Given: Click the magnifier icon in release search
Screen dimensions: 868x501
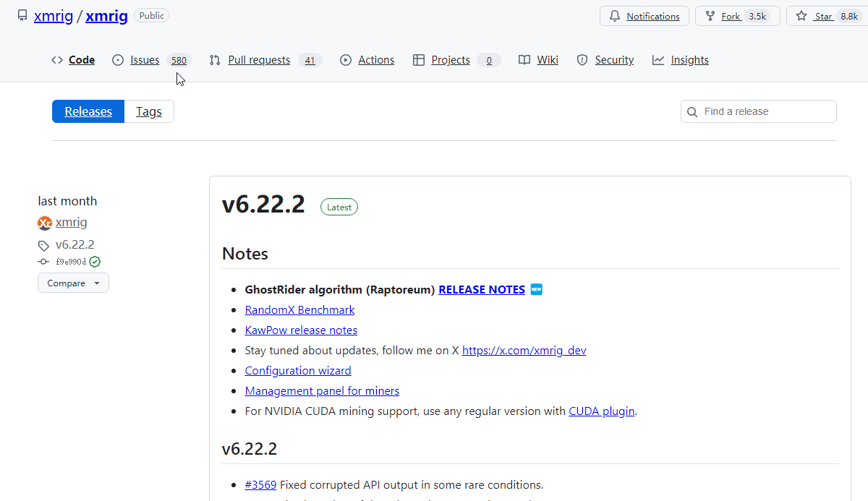Looking at the screenshot, I should pos(692,112).
